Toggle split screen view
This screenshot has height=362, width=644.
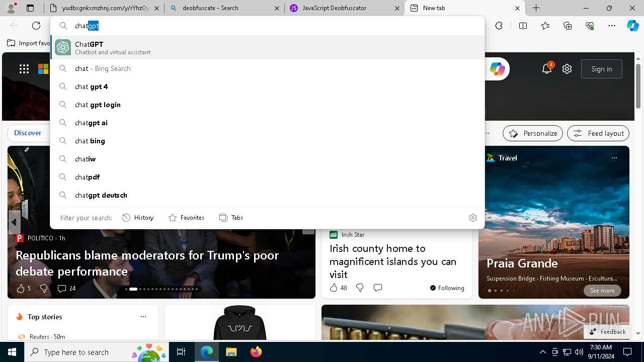click(x=523, y=26)
